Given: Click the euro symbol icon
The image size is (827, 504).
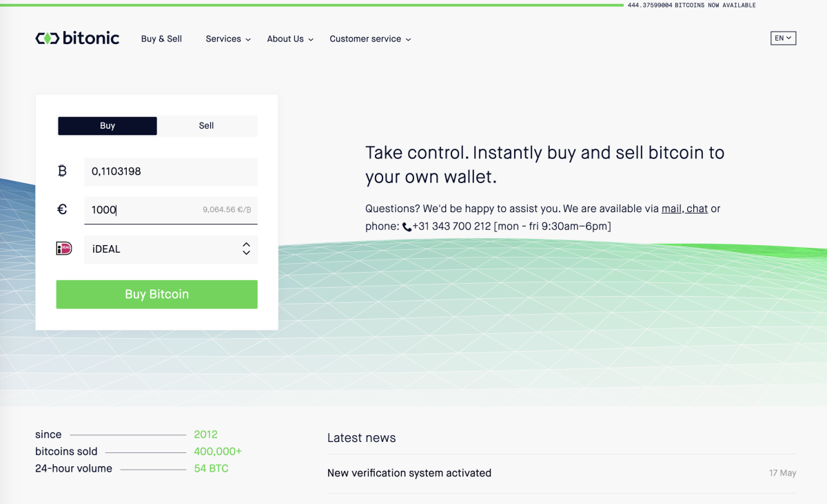Looking at the screenshot, I should coord(62,209).
